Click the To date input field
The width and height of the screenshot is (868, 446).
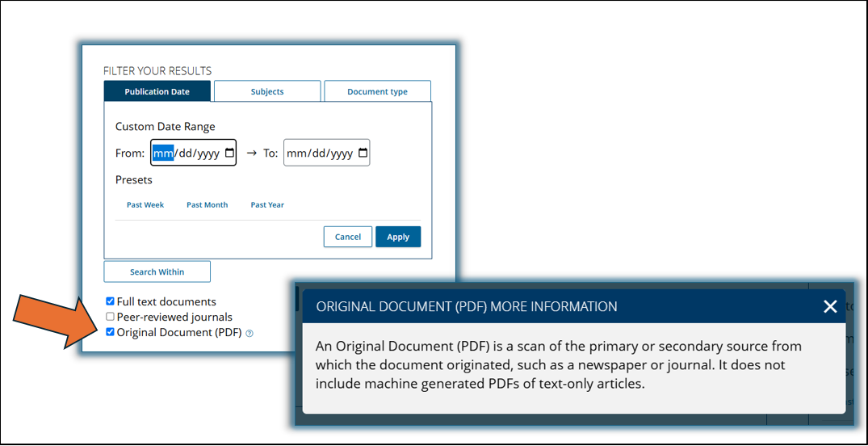click(326, 153)
